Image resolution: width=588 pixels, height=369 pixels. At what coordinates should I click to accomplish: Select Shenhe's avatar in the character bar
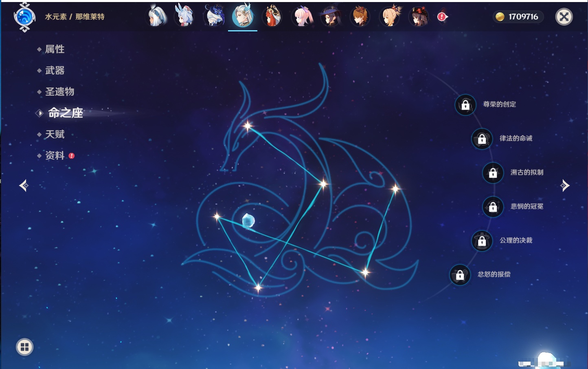[156, 17]
